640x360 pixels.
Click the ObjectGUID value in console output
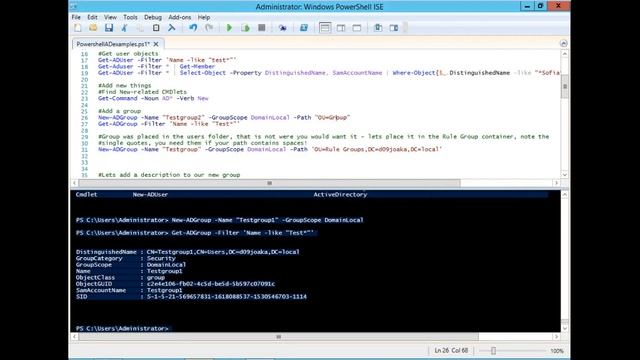211,284
